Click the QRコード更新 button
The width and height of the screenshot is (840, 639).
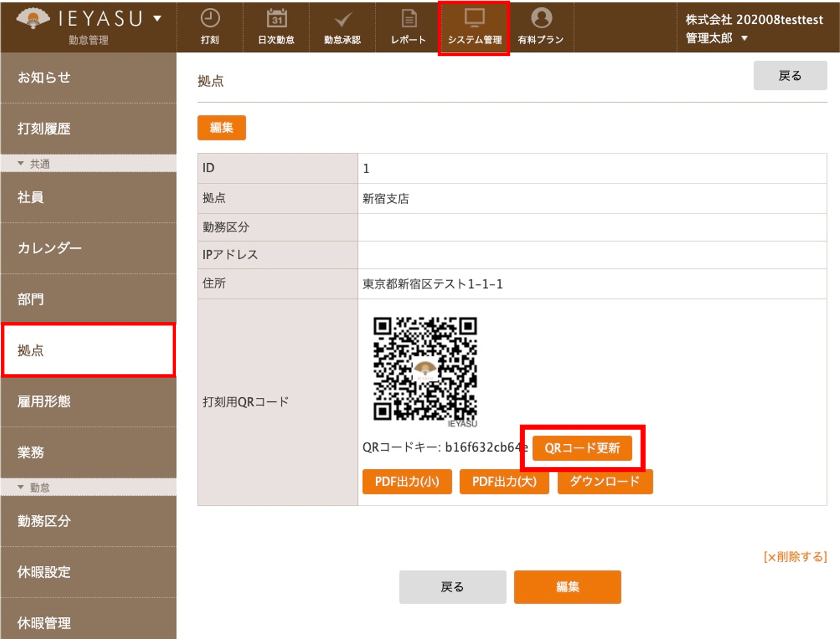point(582,448)
